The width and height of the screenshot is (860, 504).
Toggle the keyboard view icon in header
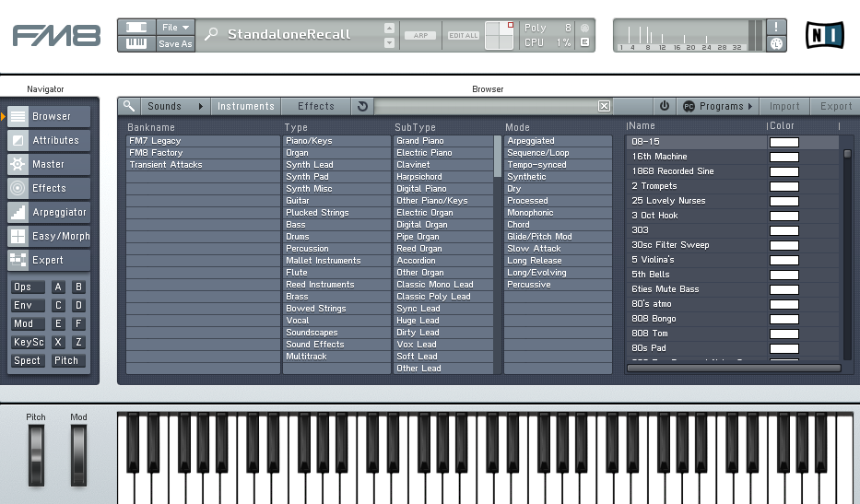(135, 43)
